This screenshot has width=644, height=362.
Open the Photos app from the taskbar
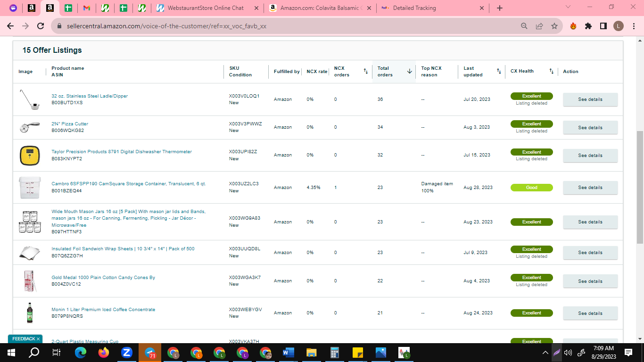click(381, 353)
